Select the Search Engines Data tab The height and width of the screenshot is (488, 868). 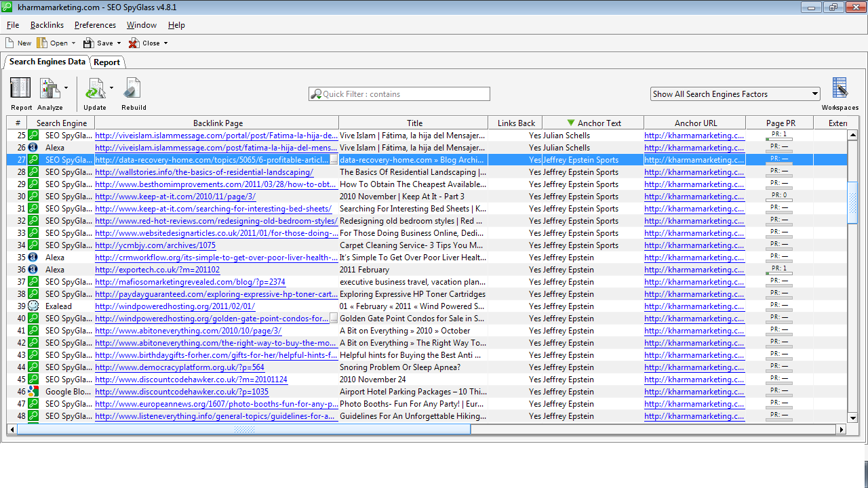[47, 62]
